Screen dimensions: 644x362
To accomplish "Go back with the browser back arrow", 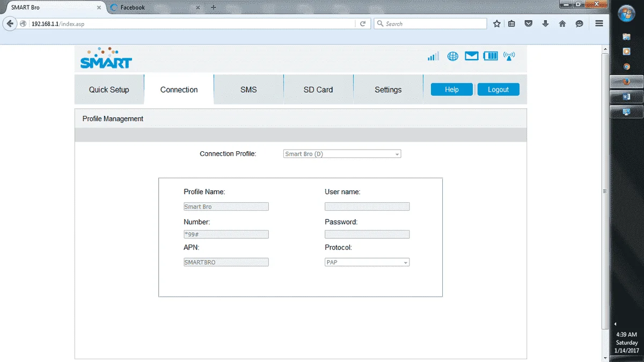I will (x=10, y=24).
